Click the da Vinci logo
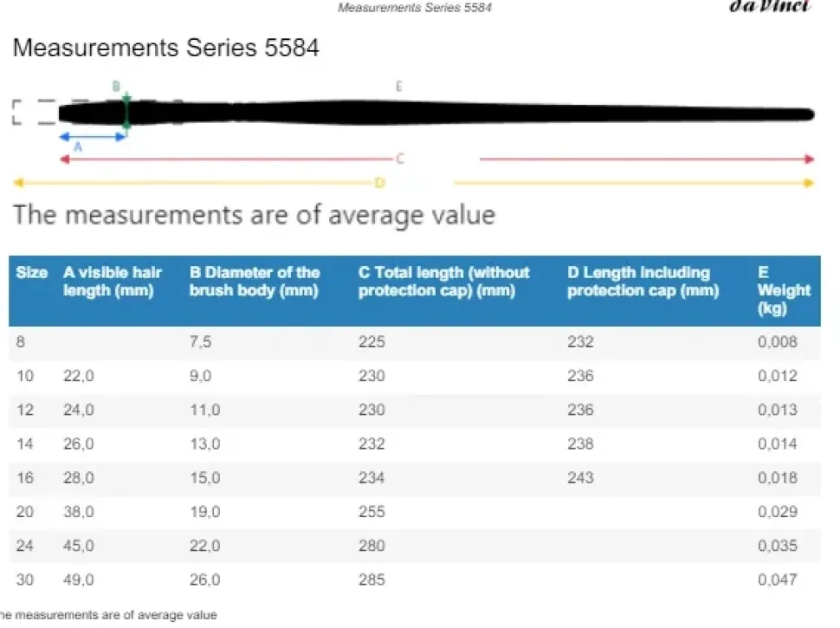Viewport: 840px width, 628px height. coord(768,5)
